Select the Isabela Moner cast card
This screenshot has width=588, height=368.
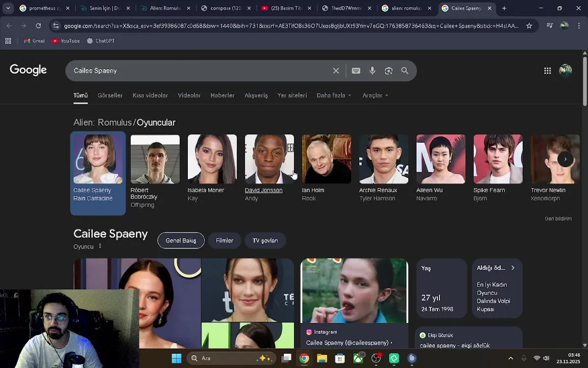[x=212, y=168]
